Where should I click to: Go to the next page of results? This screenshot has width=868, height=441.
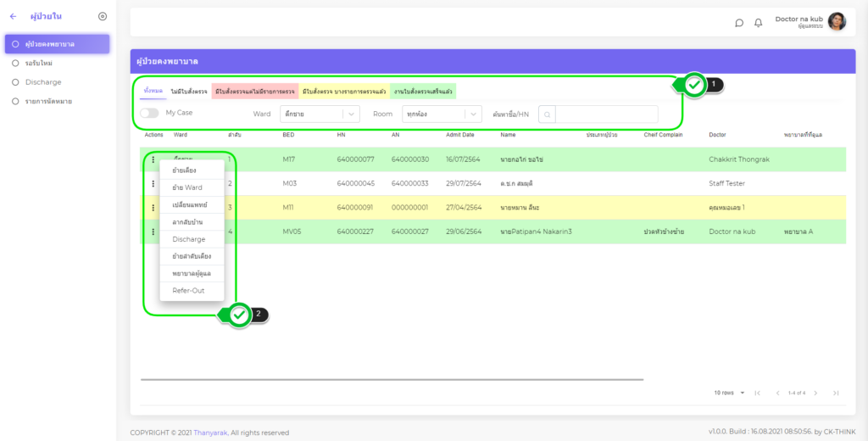(x=816, y=393)
